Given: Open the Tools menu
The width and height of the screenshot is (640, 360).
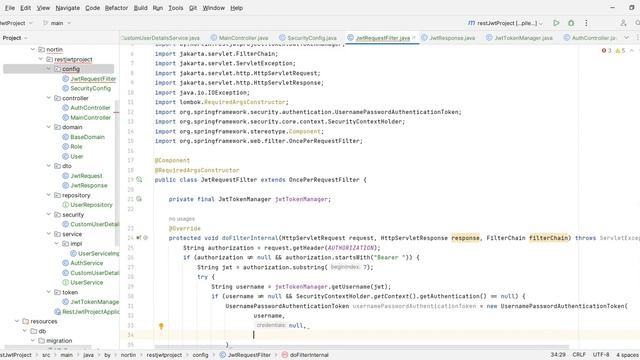Looking at the screenshot, I should pyautogui.click(x=176, y=8).
